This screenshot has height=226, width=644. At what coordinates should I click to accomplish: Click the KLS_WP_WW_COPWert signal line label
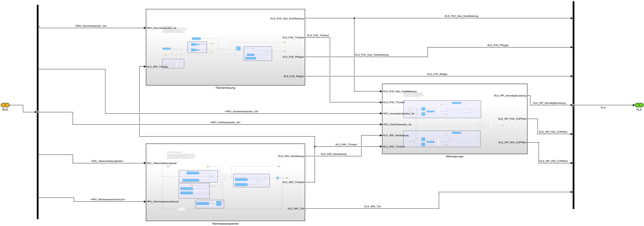(553, 161)
